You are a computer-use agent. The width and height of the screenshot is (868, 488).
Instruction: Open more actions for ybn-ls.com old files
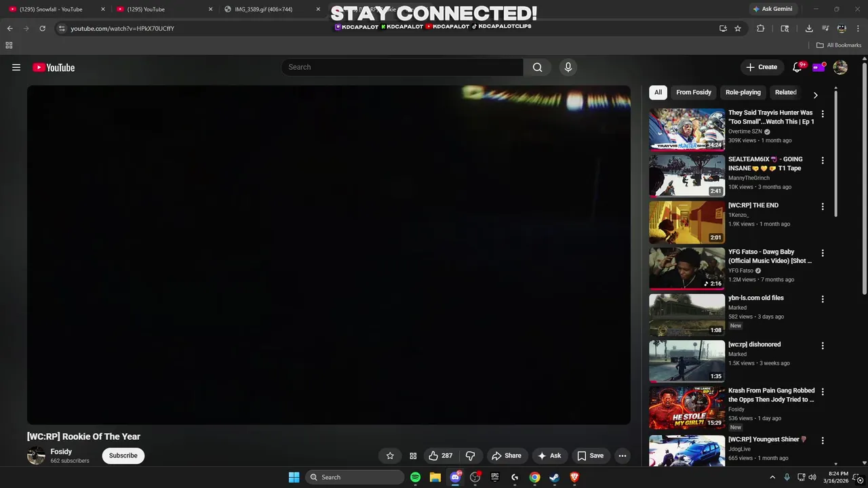pos(823,299)
